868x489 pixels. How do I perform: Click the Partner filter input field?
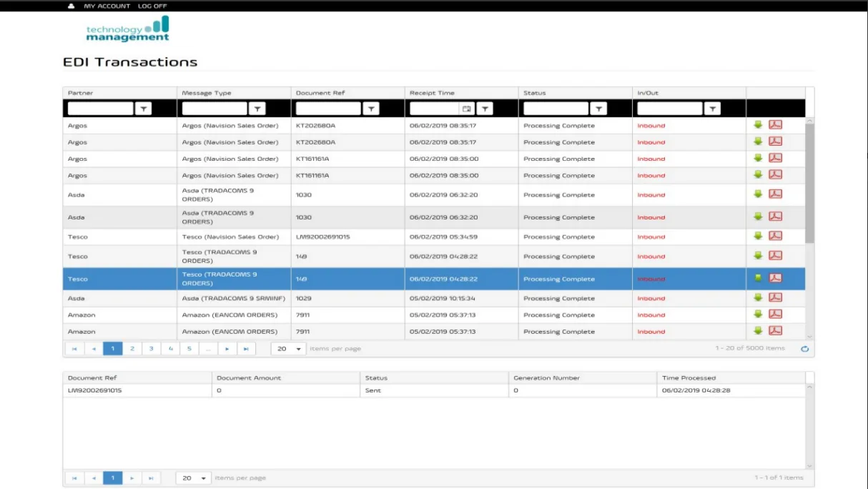coord(100,108)
